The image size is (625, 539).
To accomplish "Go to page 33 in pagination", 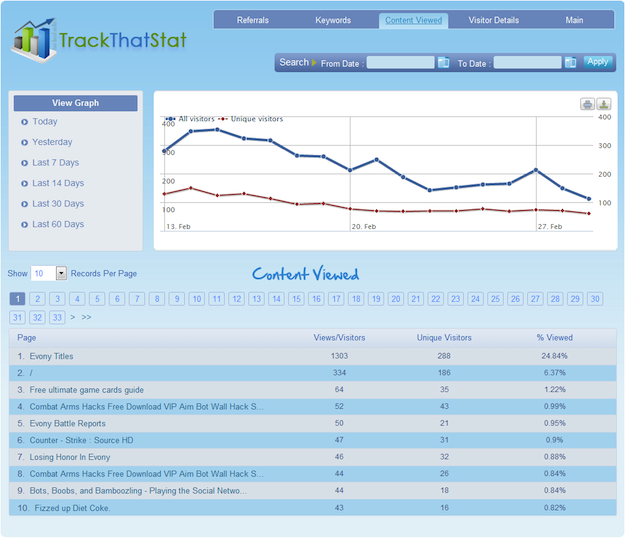I will (x=57, y=317).
